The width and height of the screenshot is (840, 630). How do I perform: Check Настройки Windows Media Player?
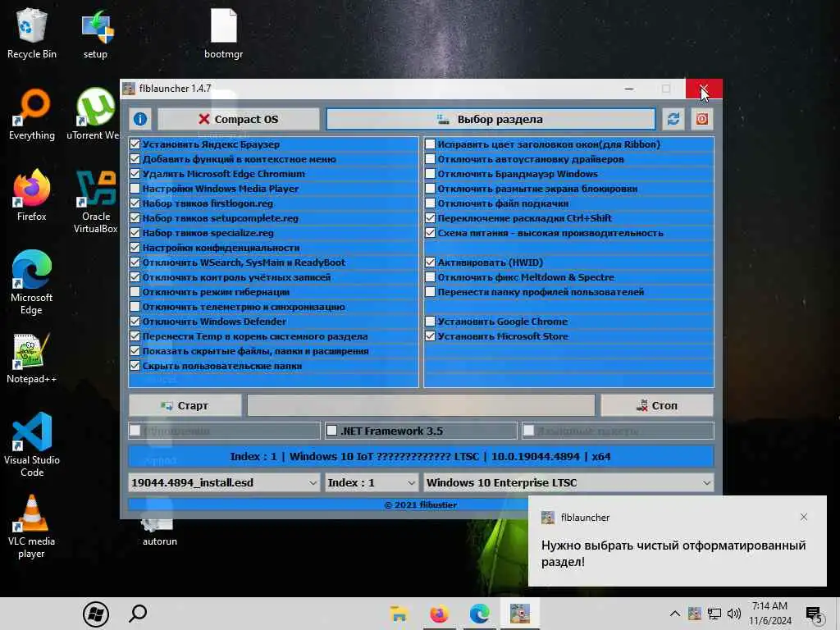click(x=135, y=189)
